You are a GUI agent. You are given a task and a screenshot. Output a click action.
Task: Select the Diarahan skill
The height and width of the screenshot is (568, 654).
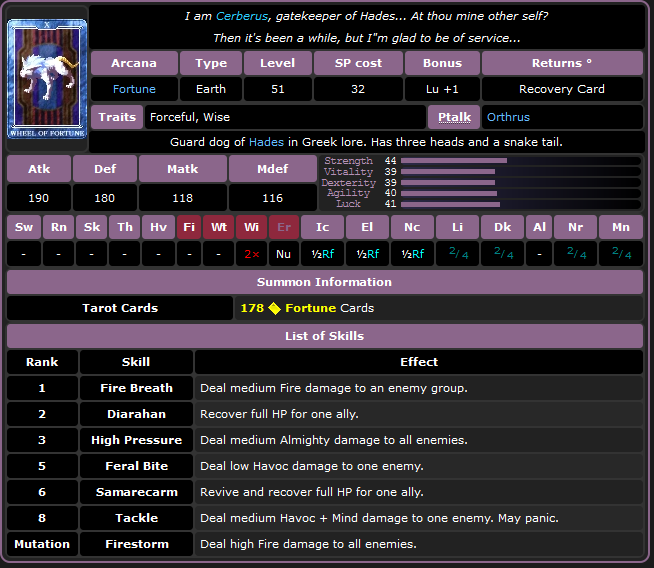[136, 414]
